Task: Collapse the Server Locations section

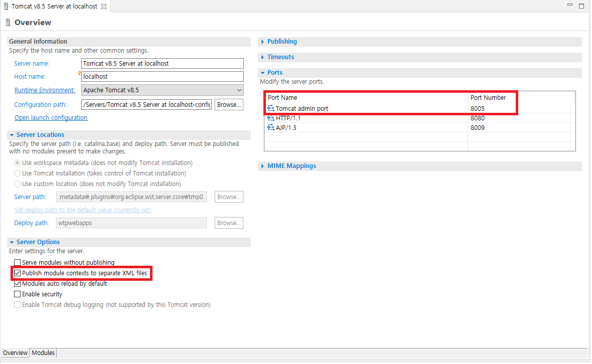Action: click(12, 135)
